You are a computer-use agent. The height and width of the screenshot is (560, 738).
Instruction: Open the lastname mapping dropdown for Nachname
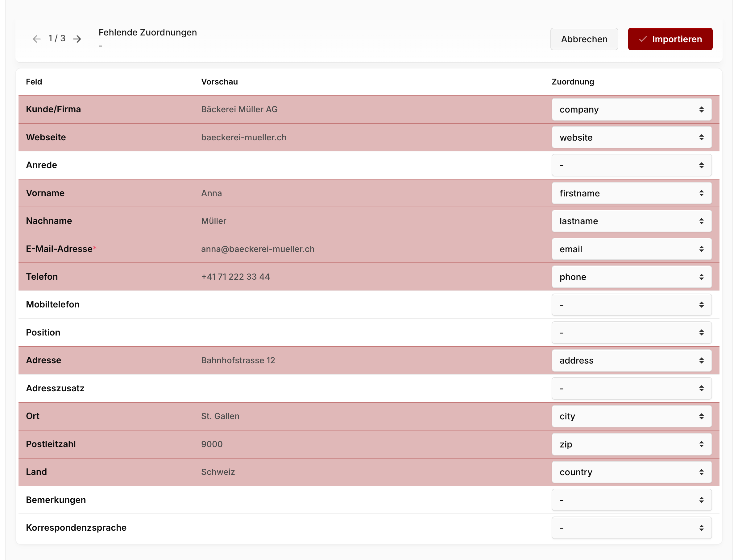point(632,221)
